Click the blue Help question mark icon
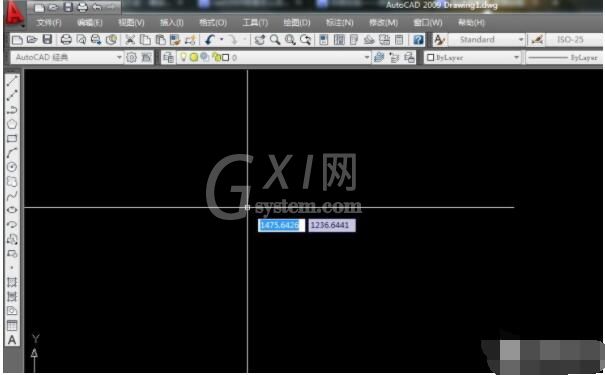This screenshot has height=375, width=605. (418, 40)
